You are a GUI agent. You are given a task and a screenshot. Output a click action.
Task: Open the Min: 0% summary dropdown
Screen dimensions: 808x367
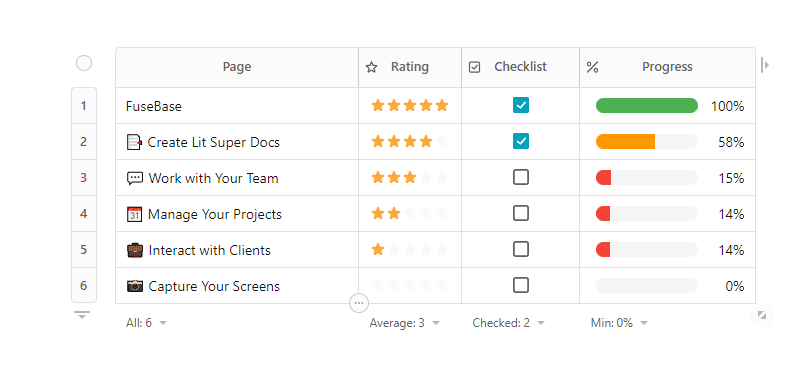click(619, 323)
